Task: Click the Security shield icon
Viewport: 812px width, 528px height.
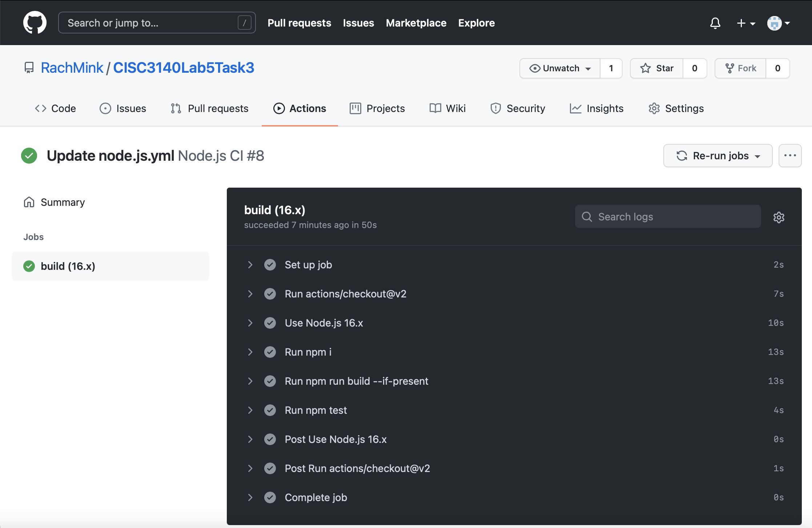Action: [x=495, y=108]
